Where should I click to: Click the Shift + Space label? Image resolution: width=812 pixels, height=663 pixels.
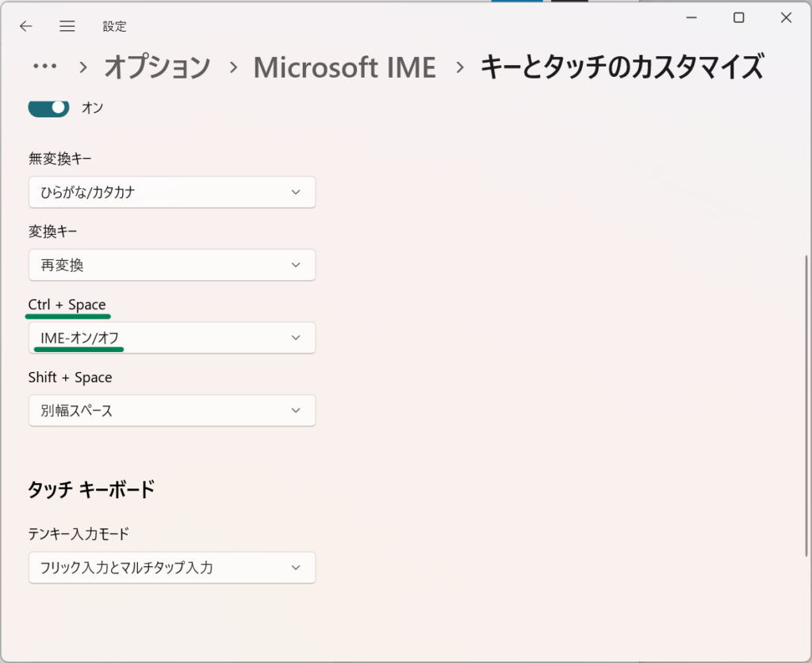[x=70, y=377]
